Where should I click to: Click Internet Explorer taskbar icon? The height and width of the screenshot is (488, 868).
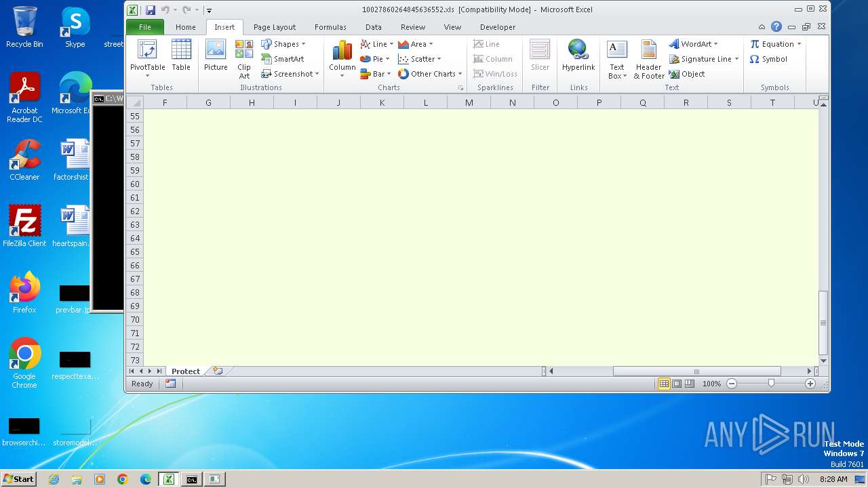[54, 479]
